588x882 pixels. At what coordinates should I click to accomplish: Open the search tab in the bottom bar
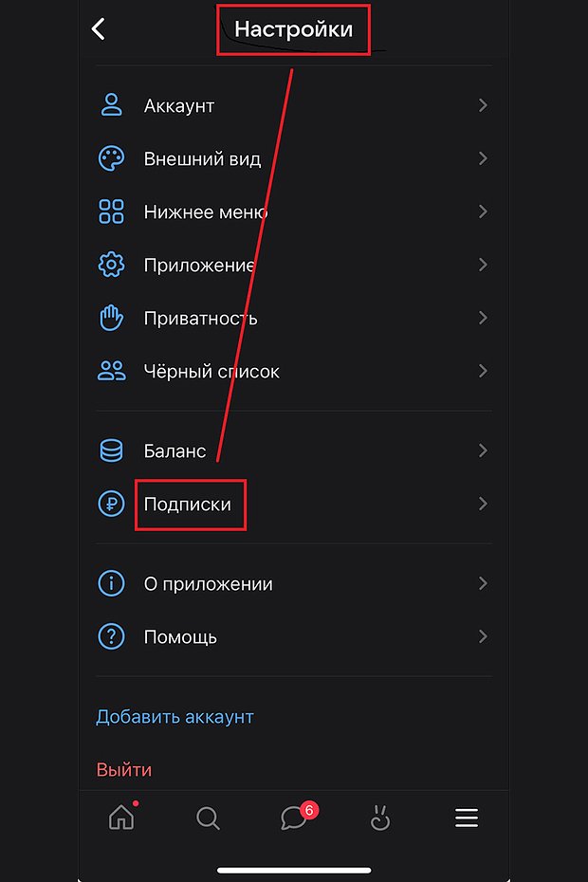(x=208, y=818)
